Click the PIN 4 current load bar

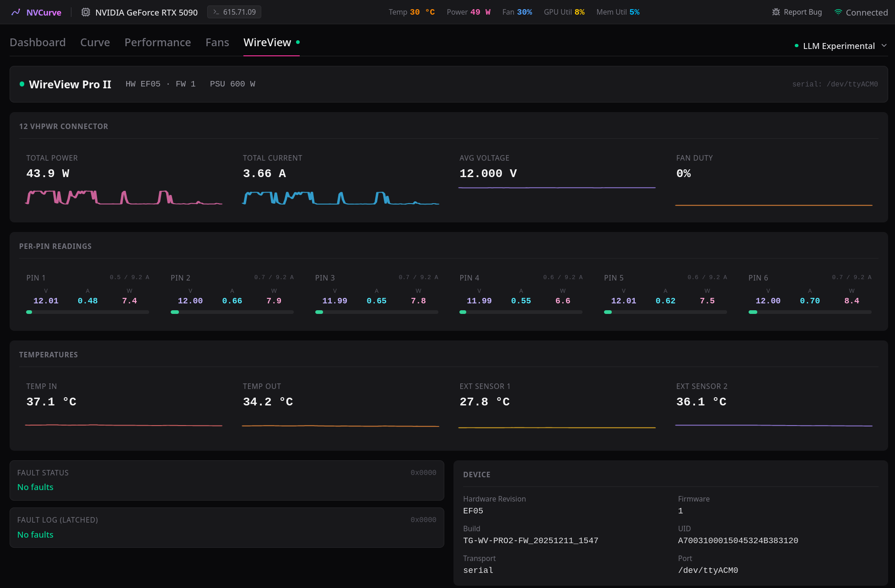pyautogui.click(x=521, y=312)
